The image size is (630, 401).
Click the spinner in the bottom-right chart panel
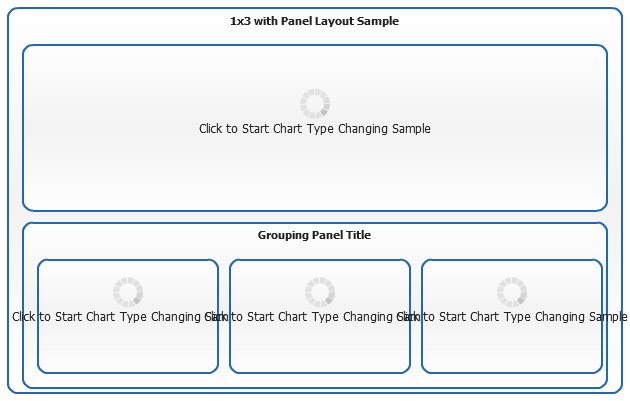coord(512,292)
